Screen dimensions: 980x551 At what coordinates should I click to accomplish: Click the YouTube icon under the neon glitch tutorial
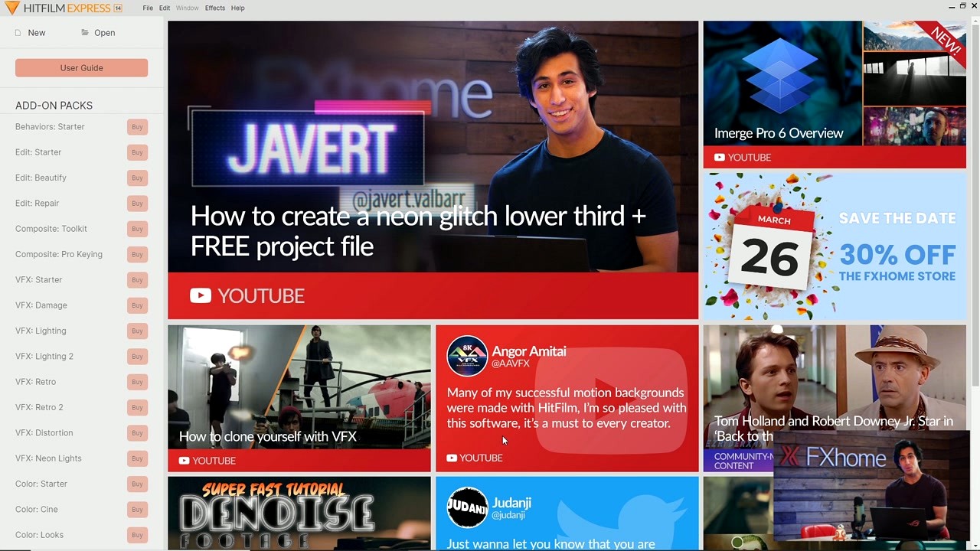tap(201, 295)
